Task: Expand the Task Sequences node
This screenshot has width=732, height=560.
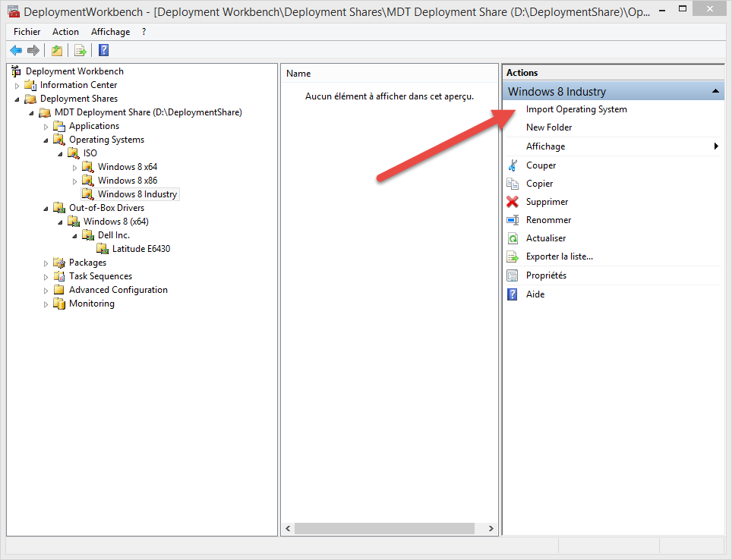Action: tap(46, 275)
